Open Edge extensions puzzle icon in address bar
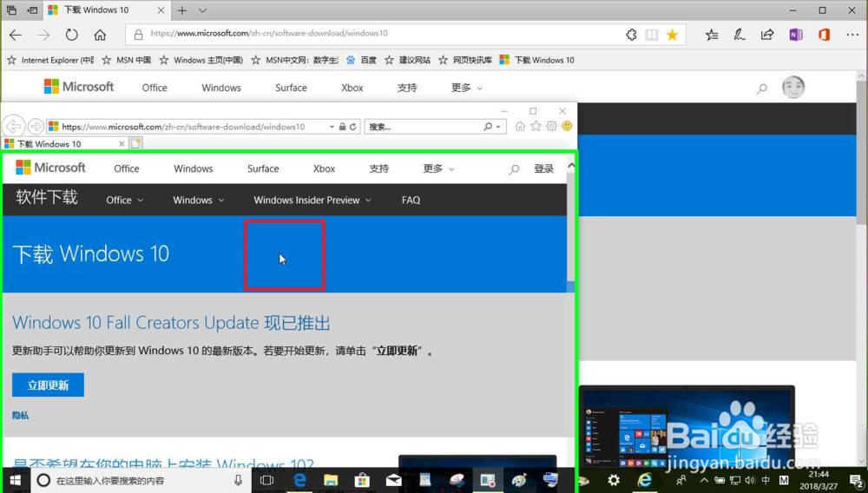 click(x=631, y=35)
